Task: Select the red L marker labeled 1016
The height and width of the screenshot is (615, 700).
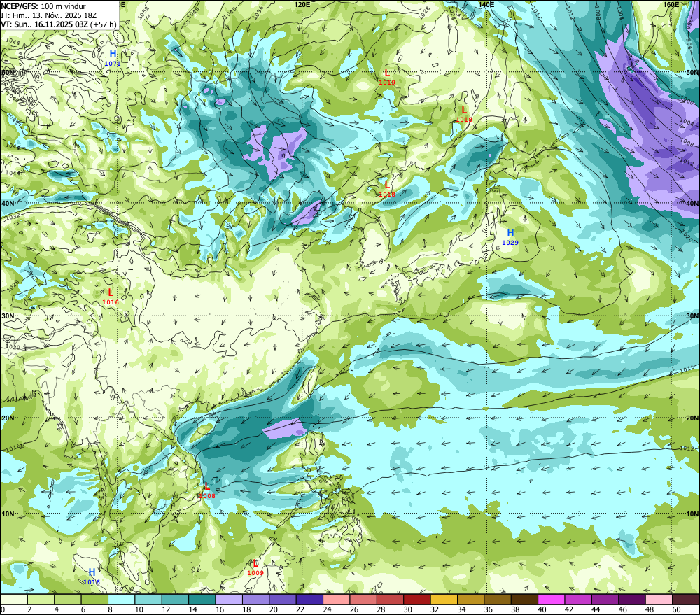Action: (111, 292)
